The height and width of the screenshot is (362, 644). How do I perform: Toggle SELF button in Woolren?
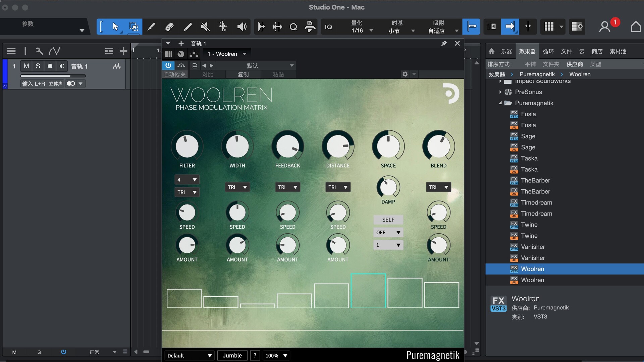point(388,220)
